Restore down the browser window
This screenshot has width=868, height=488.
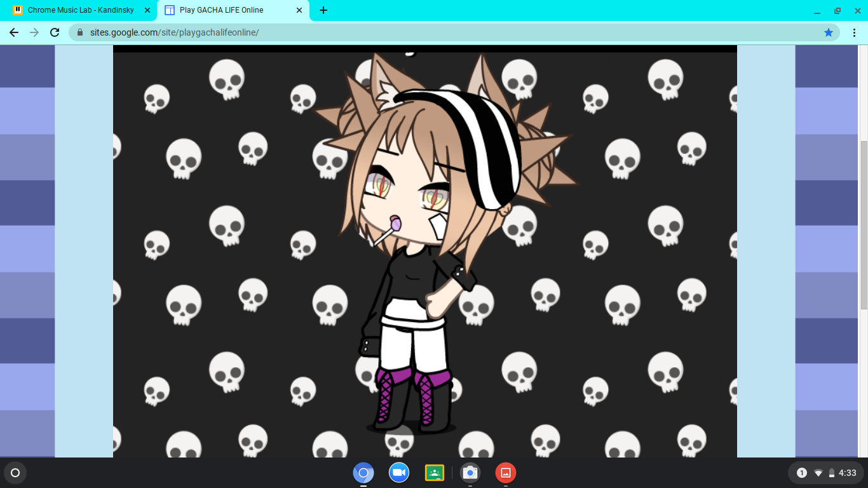point(837,11)
